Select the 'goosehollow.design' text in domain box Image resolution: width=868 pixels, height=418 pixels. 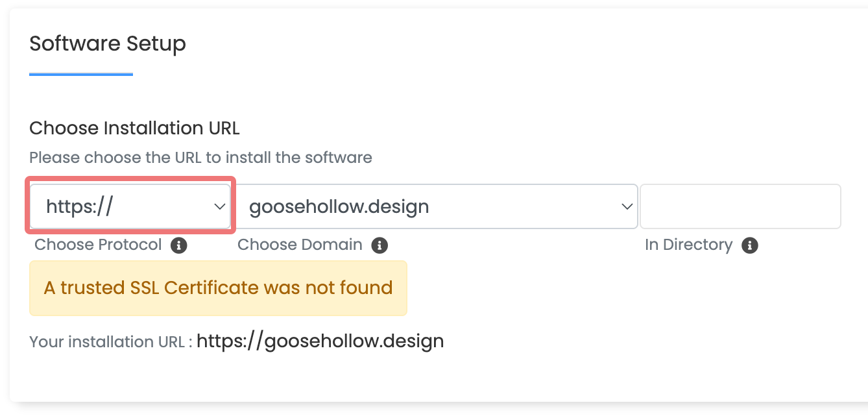pos(339,207)
